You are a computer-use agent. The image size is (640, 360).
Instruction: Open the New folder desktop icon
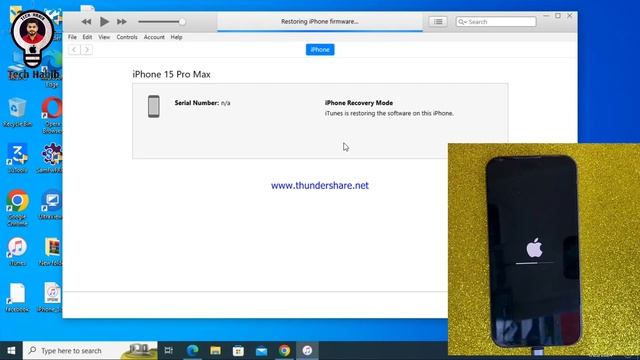coord(52,252)
